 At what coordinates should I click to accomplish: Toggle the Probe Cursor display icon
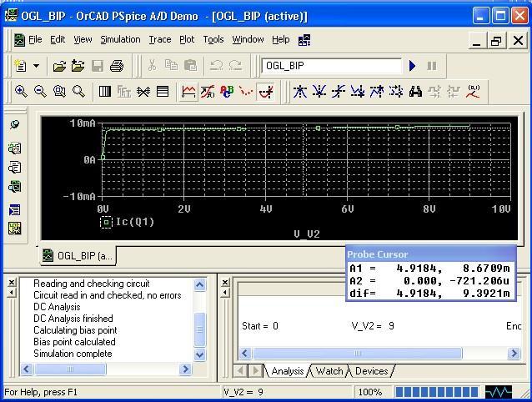point(265,92)
